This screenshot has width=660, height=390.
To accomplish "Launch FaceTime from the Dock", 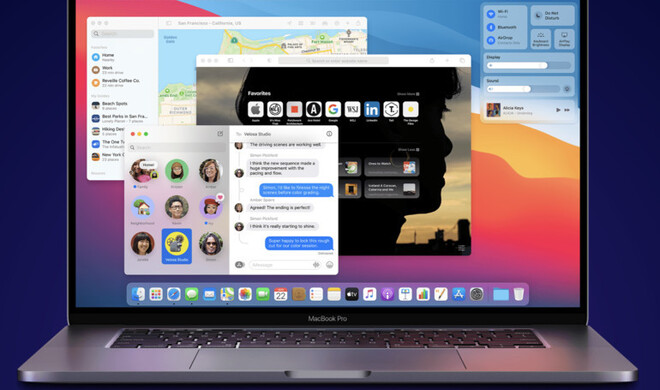I will pyautogui.click(x=263, y=294).
